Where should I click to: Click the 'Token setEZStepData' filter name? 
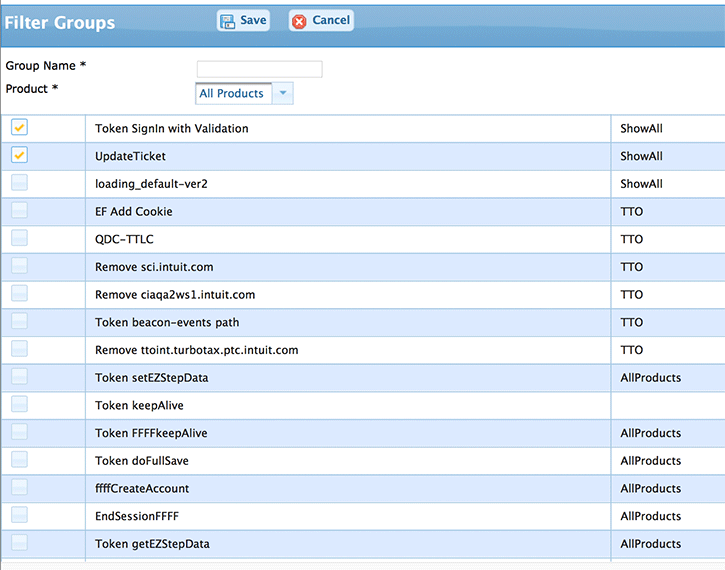pos(152,378)
